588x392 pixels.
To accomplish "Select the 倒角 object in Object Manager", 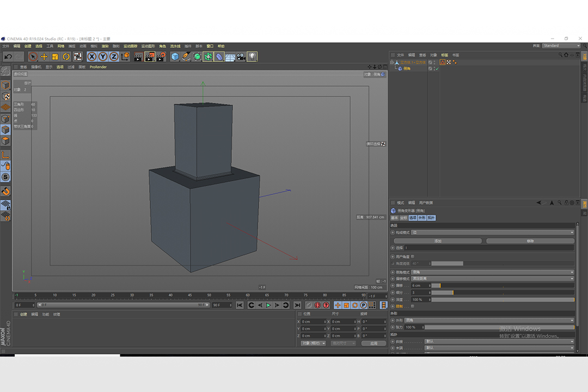I will point(407,69).
